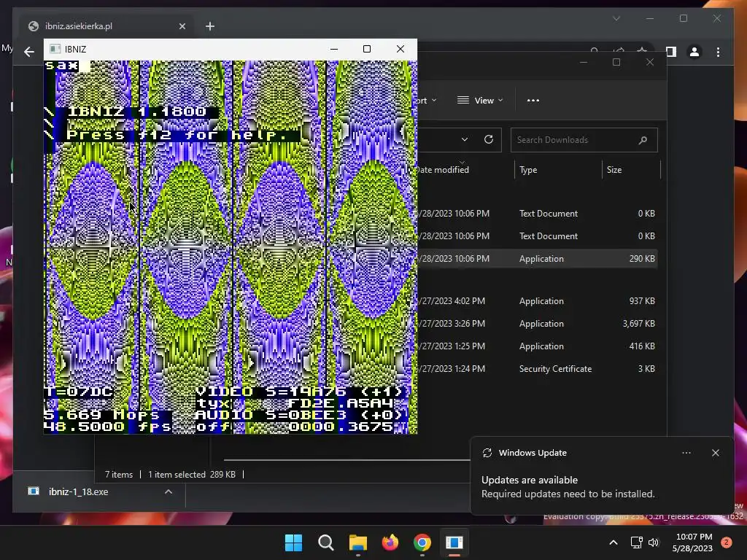Dismiss the Windows Update notification

point(715,453)
